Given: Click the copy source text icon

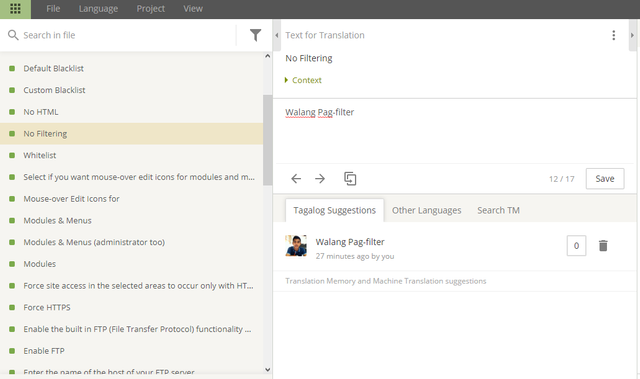Looking at the screenshot, I should point(350,178).
